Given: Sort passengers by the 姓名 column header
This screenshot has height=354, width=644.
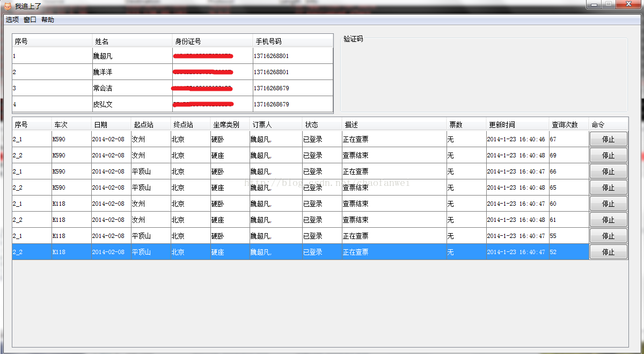Looking at the screenshot, I should tap(133, 41).
